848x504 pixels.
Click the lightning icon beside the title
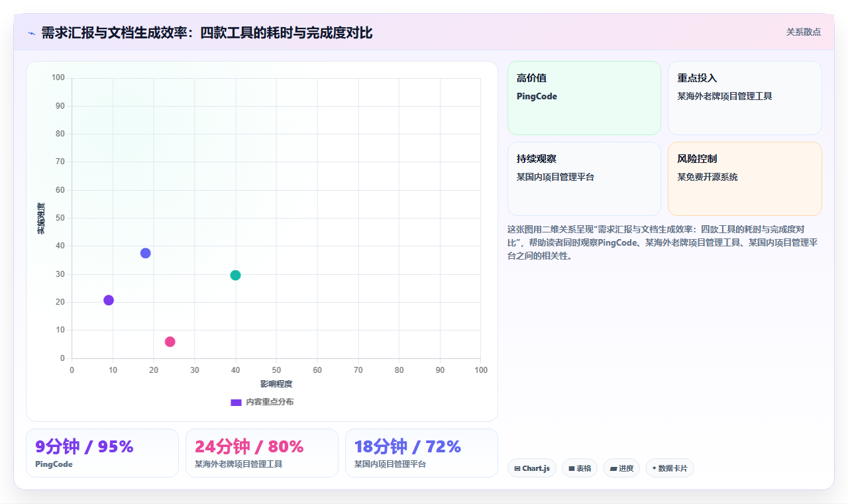pyautogui.click(x=31, y=32)
